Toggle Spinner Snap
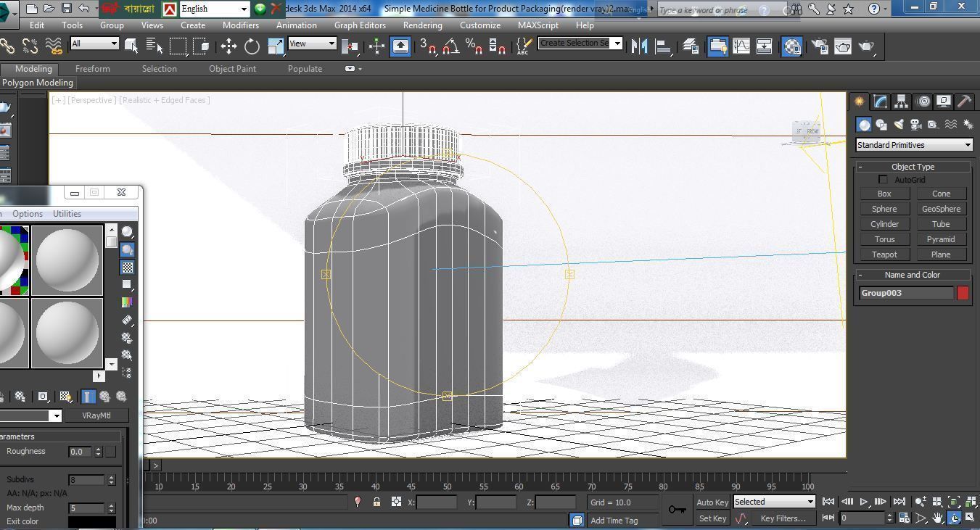 click(497, 46)
